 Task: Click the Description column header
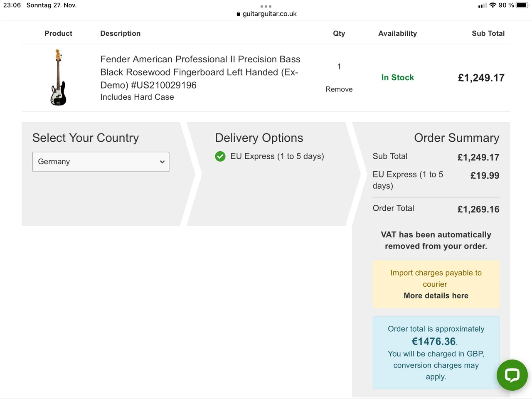coord(120,33)
